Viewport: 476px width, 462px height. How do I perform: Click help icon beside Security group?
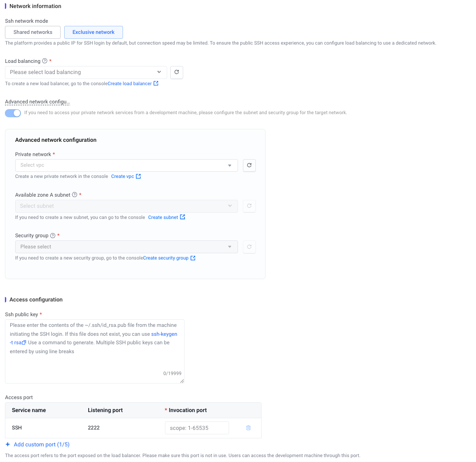coord(53,235)
